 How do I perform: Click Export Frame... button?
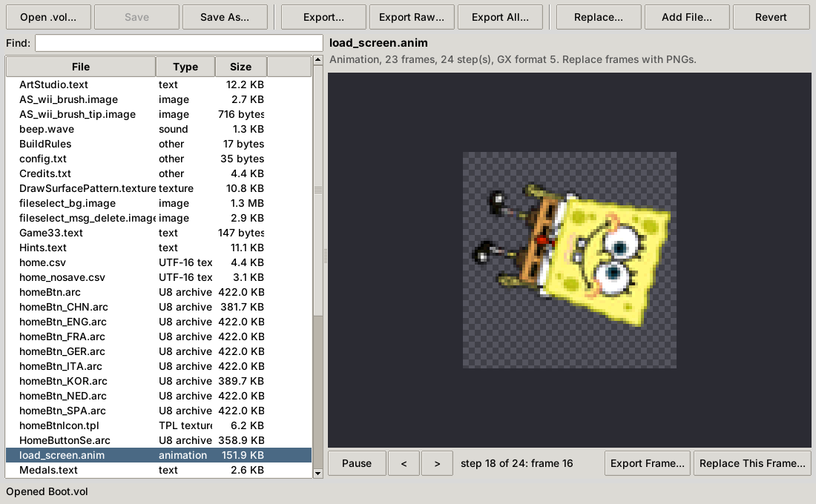[x=648, y=463]
